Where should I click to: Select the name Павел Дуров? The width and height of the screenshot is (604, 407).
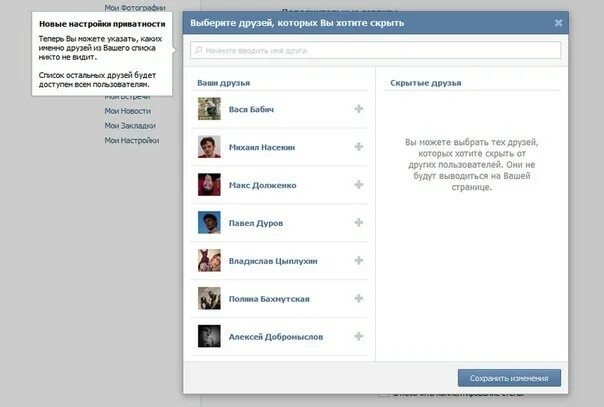click(x=256, y=223)
